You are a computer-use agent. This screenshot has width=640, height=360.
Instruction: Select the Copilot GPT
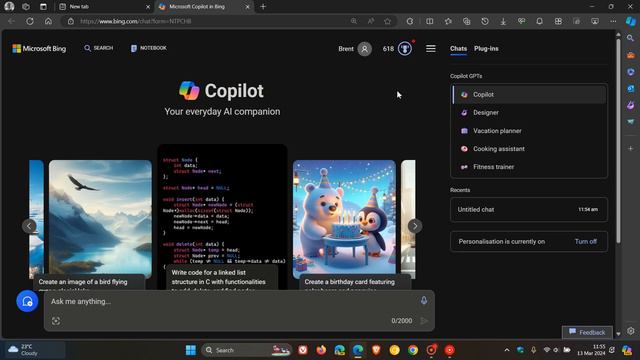pyautogui.click(x=529, y=94)
